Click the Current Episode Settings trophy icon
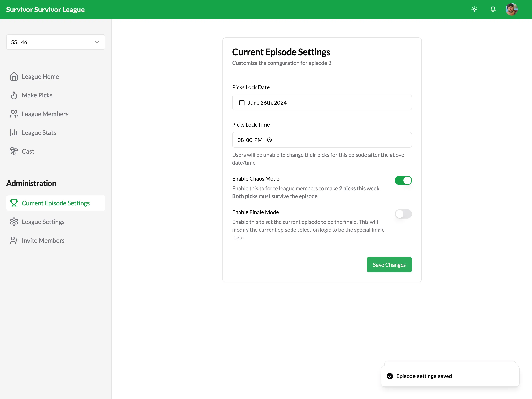The height and width of the screenshot is (399, 532). click(x=14, y=203)
